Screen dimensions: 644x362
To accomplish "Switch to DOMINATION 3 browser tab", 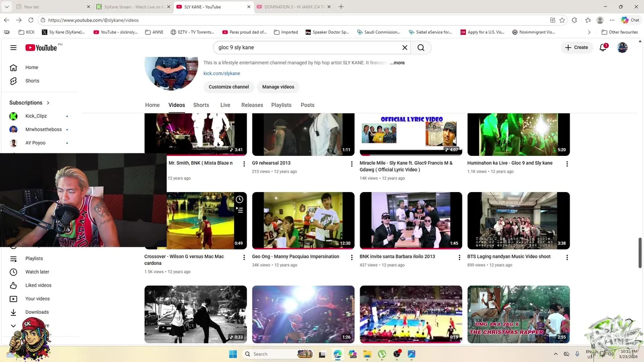I will (294, 7).
